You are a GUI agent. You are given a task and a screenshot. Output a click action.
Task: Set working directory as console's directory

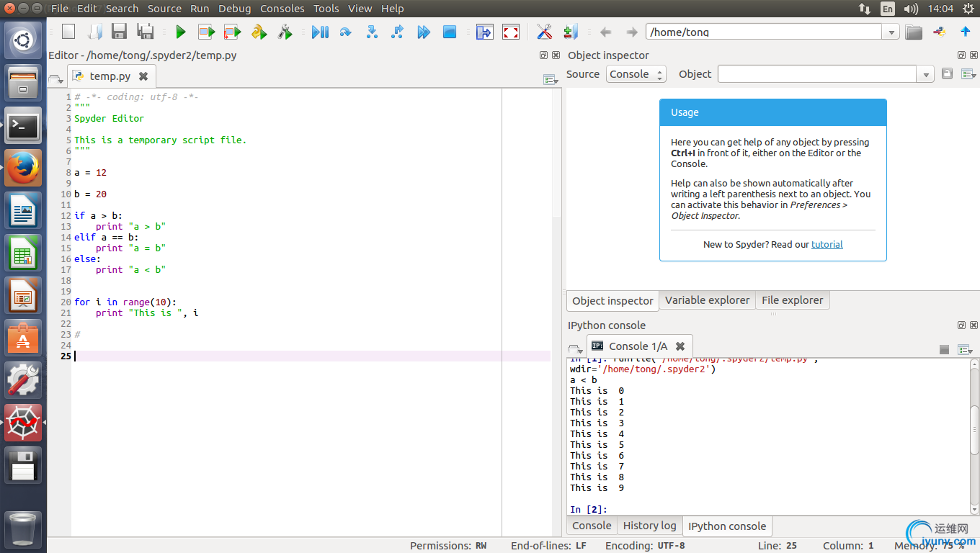940,32
